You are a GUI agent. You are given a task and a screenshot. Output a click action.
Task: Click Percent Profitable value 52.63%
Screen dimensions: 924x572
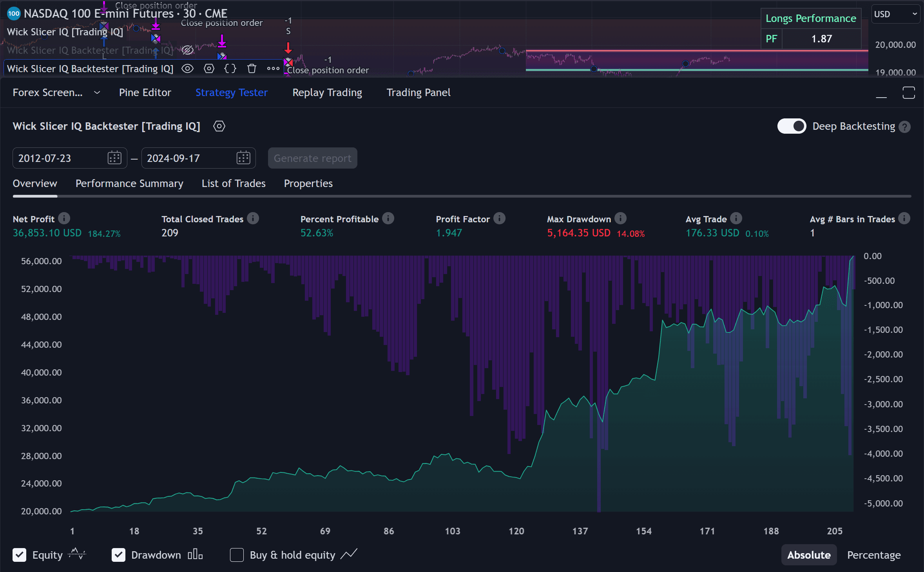[x=317, y=233]
